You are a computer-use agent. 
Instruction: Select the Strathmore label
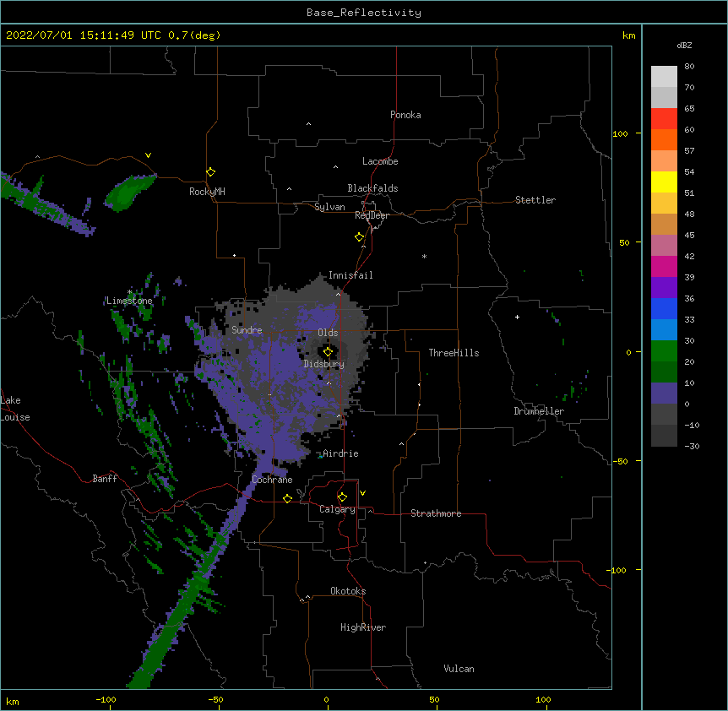(436, 513)
